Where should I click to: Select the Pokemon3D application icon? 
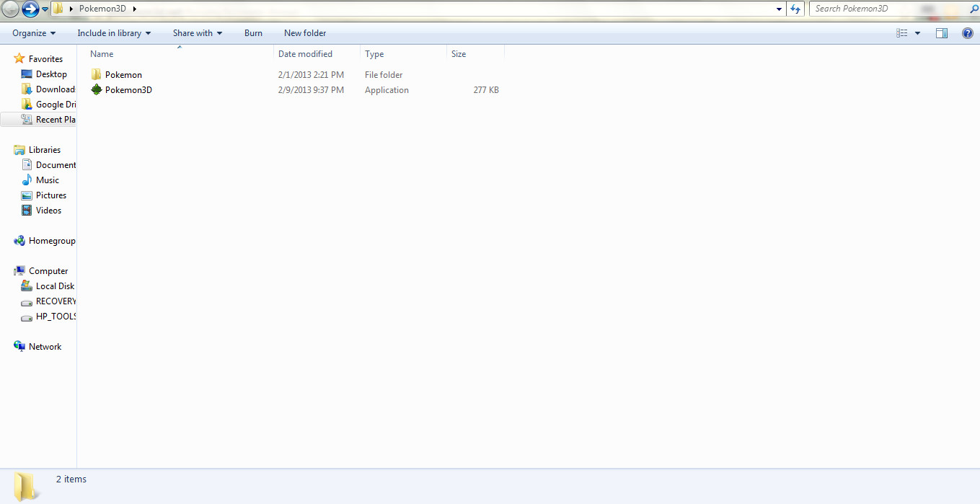click(x=97, y=89)
